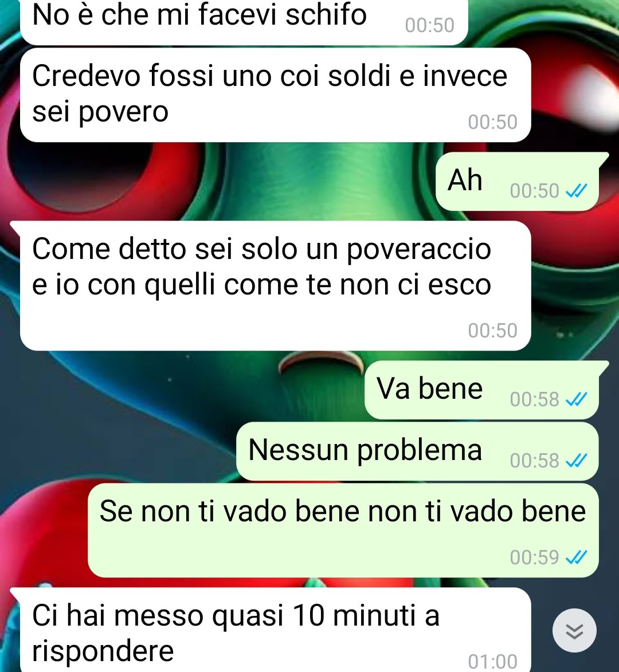This screenshot has width=619, height=672.
Task: Tap the 00:59 timestamp on the last sent message
Action: tap(534, 557)
